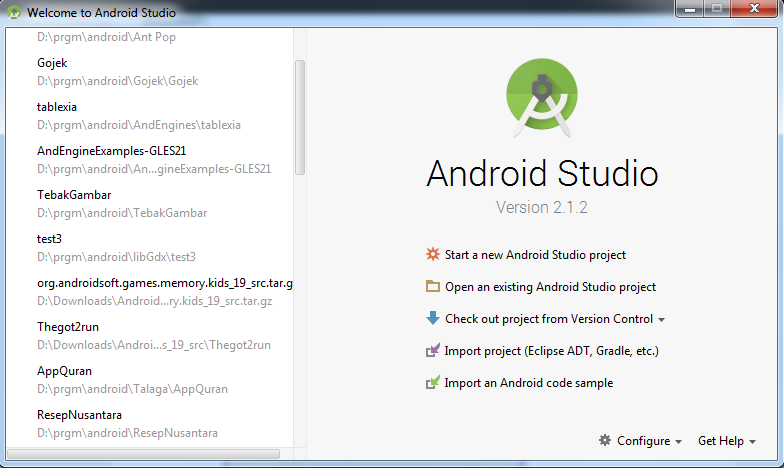Click the new project starburst icon

(x=432, y=254)
